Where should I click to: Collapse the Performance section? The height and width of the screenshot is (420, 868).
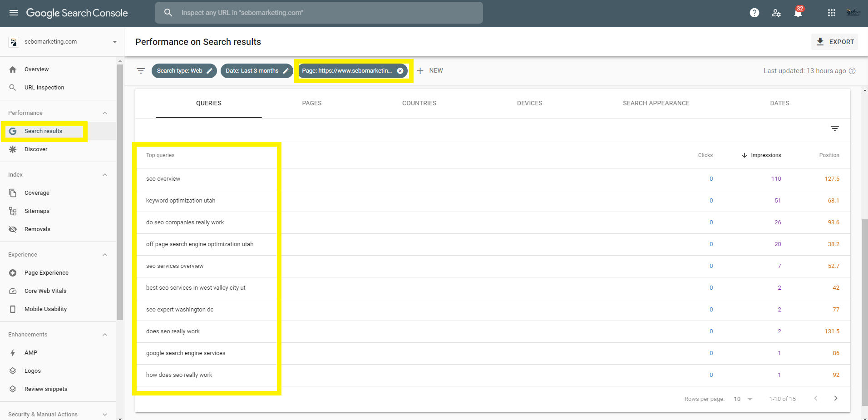(105, 113)
